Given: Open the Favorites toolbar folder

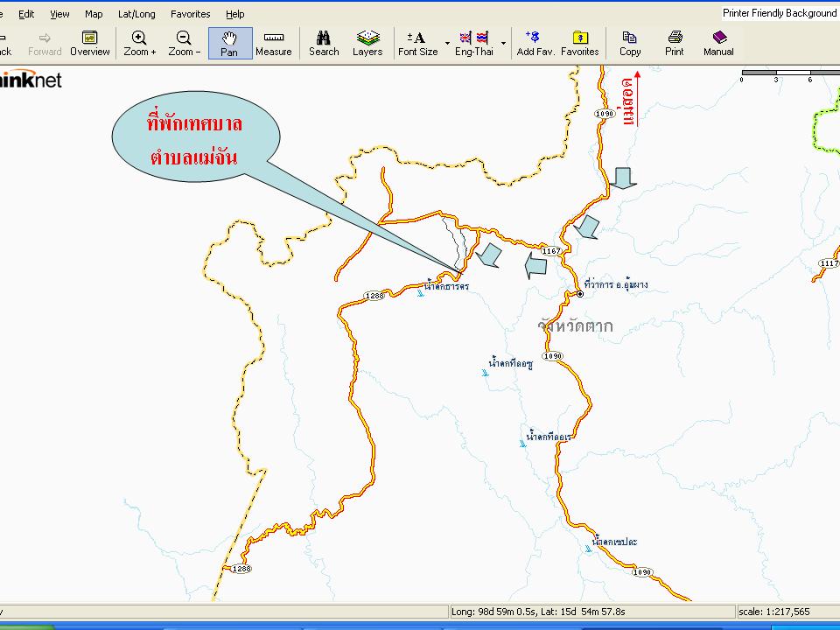Looking at the screenshot, I should 579,43.
